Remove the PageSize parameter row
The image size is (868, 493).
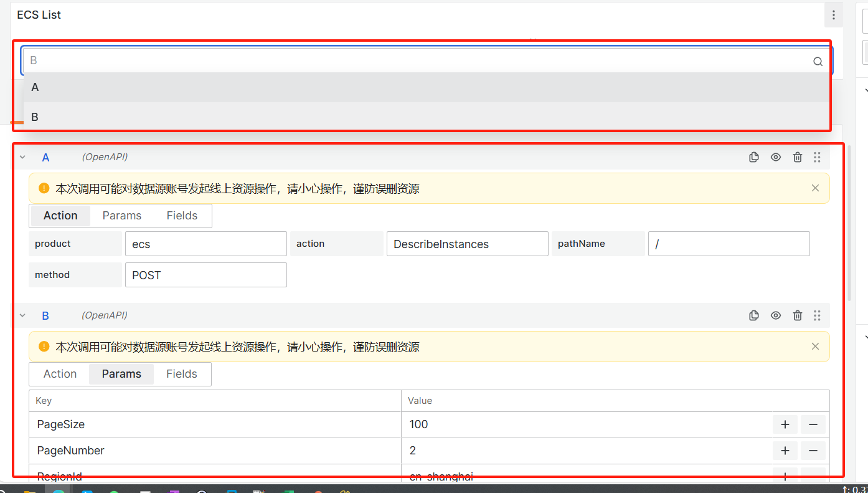pos(813,424)
